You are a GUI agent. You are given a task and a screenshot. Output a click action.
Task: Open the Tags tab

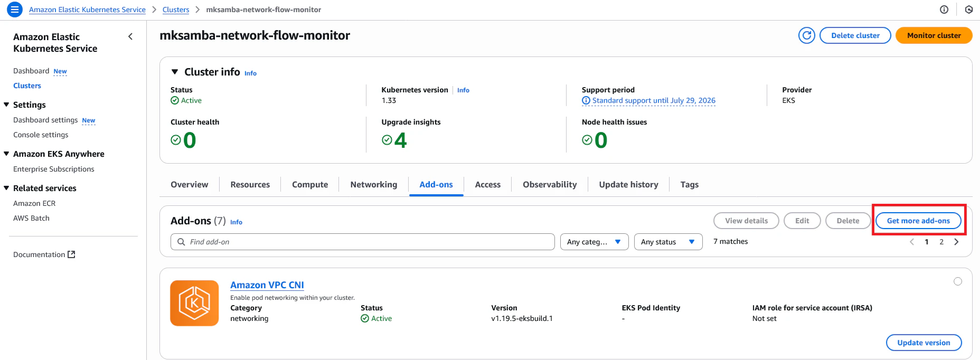click(690, 184)
